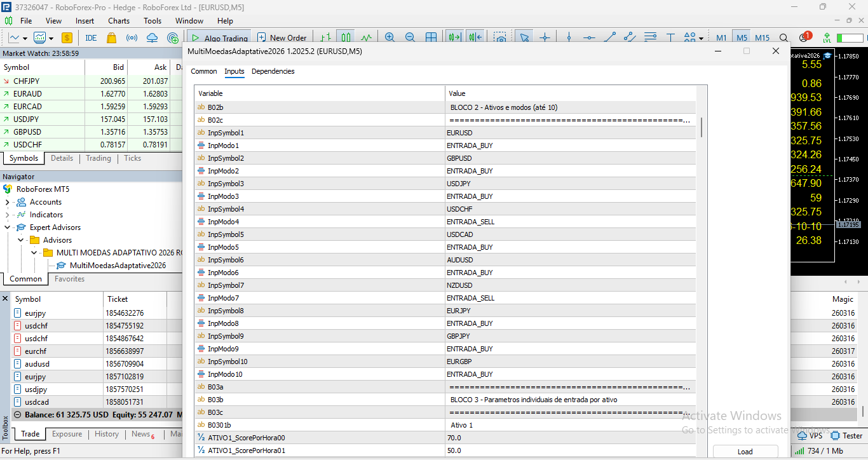Click the green LVL icon
This screenshot has width=868, height=460.
pos(827,38)
